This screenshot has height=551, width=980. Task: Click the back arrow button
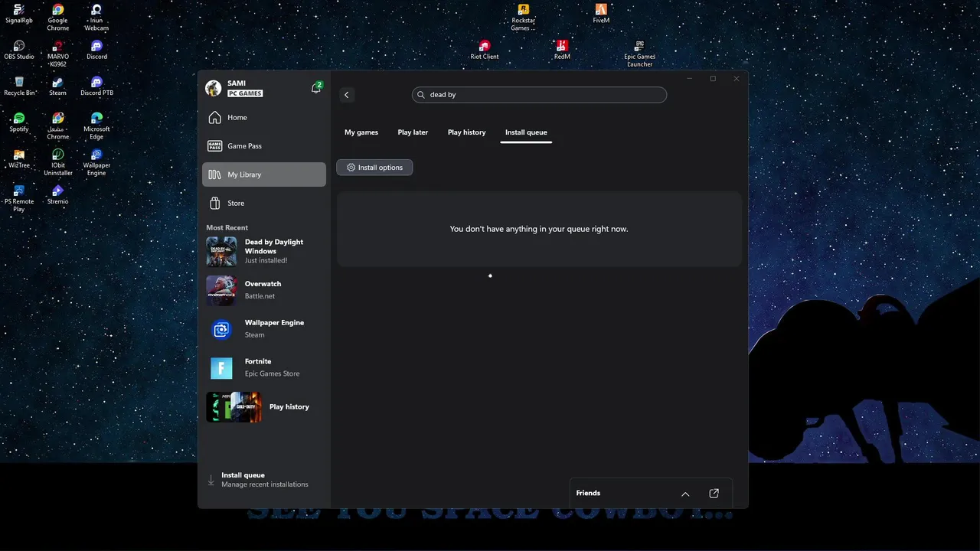click(346, 95)
